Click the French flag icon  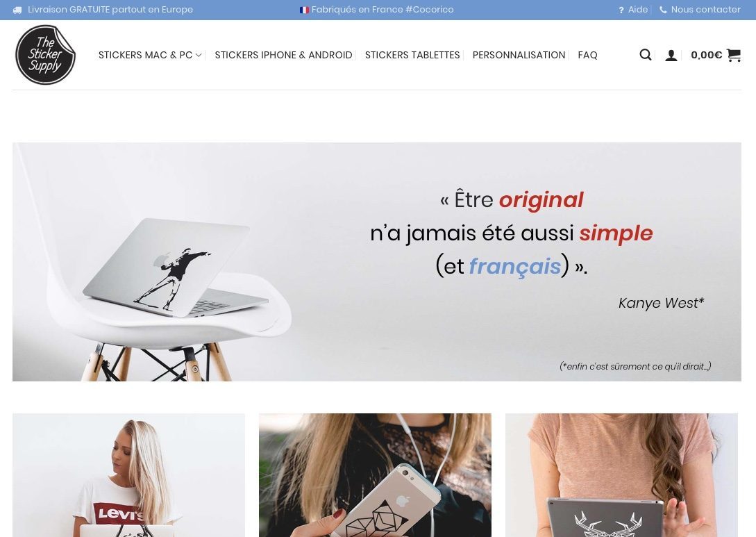pos(304,10)
